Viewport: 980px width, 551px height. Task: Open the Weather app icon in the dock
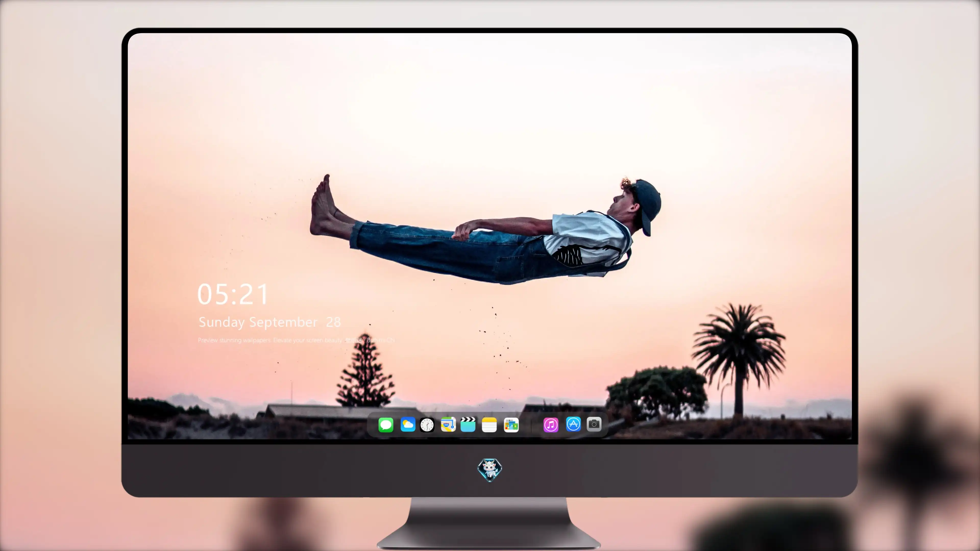pos(408,424)
